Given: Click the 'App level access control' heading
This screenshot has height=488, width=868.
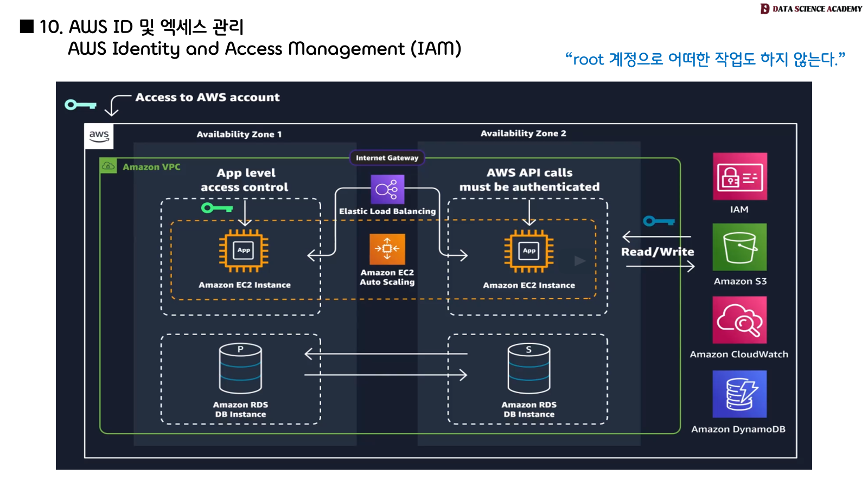Looking at the screenshot, I should pyautogui.click(x=245, y=180).
